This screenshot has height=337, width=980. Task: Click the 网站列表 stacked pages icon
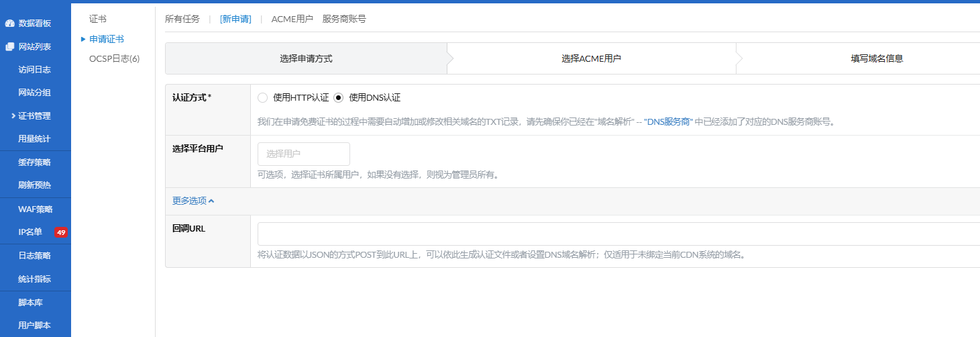[9, 47]
